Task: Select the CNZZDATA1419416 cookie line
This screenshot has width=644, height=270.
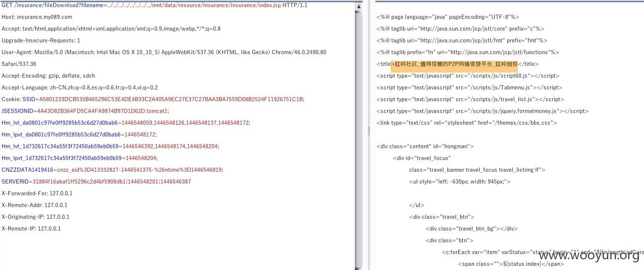Action: pyautogui.click(x=112, y=170)
